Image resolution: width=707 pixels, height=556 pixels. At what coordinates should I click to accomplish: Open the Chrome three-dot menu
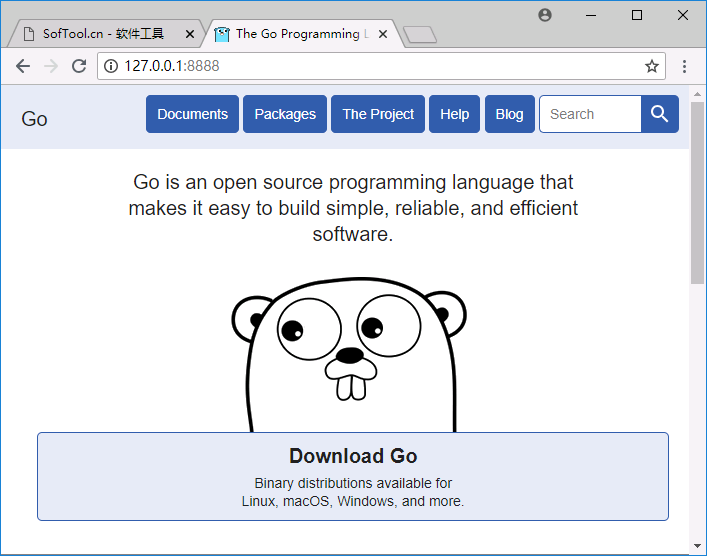pyautogui.click(x=684, y=66)
